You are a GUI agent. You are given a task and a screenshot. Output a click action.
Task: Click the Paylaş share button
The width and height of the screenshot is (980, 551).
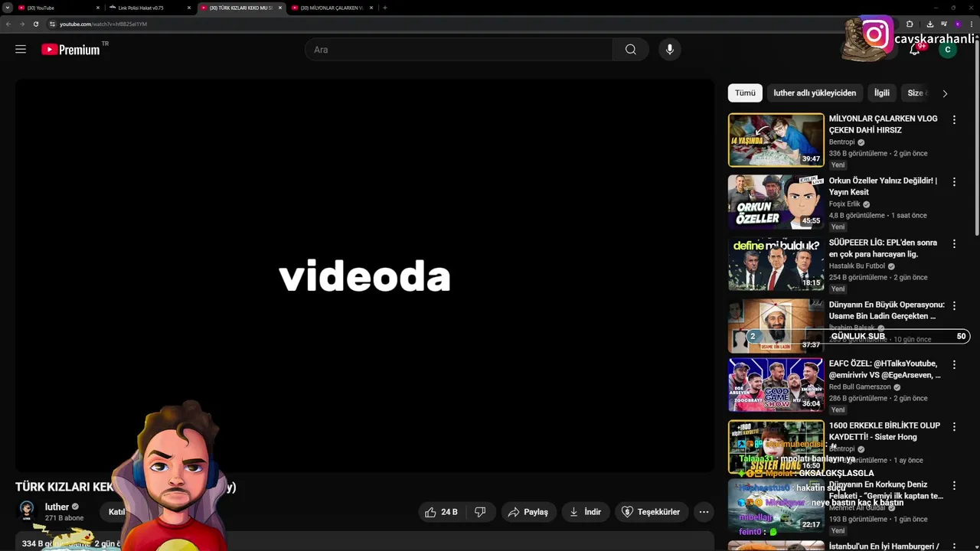click(x=529, y=512)
